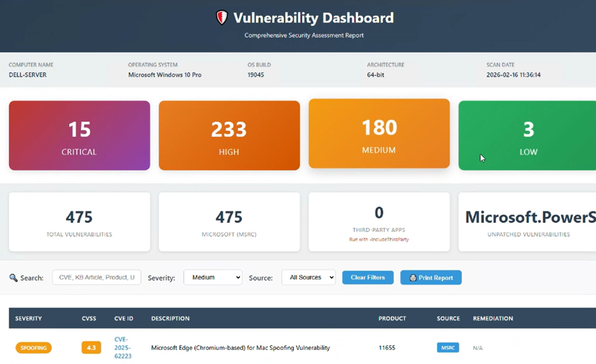Click the green 3 Low card
Screen dimensions: 596x364
click(527, 136)
